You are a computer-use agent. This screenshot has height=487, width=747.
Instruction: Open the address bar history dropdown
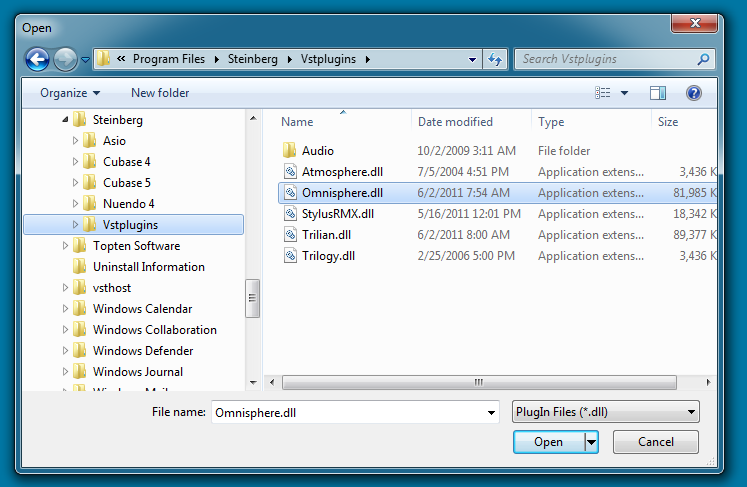pos(472,60)
